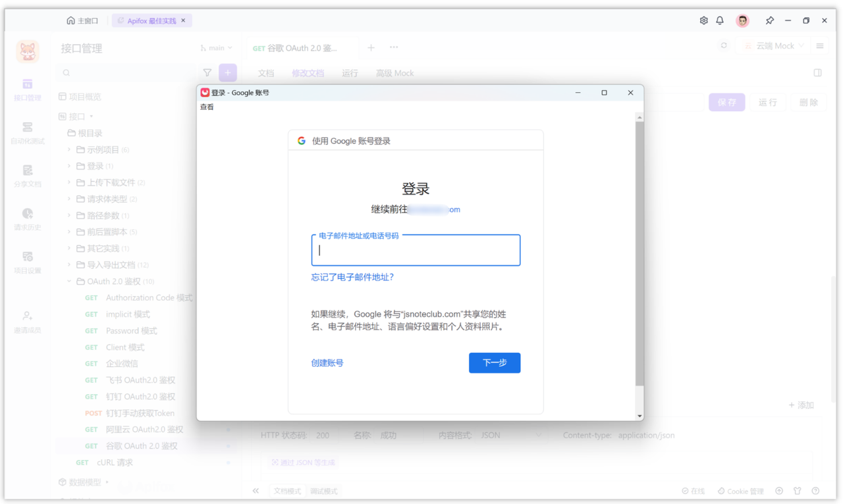
Task: Open Cookie 管理 at the bottom right
Action: [x=740, y=491]
